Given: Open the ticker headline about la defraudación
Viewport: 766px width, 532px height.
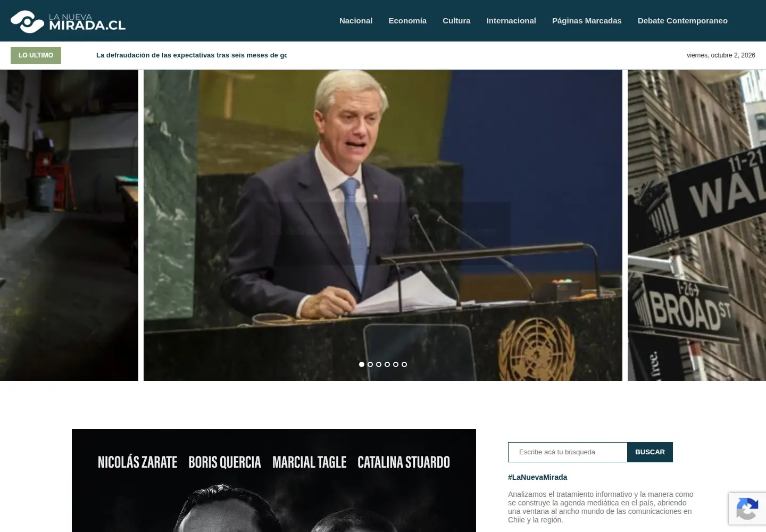Looking at the screenshot, I should pyautogui.click(x=191, y=55).
